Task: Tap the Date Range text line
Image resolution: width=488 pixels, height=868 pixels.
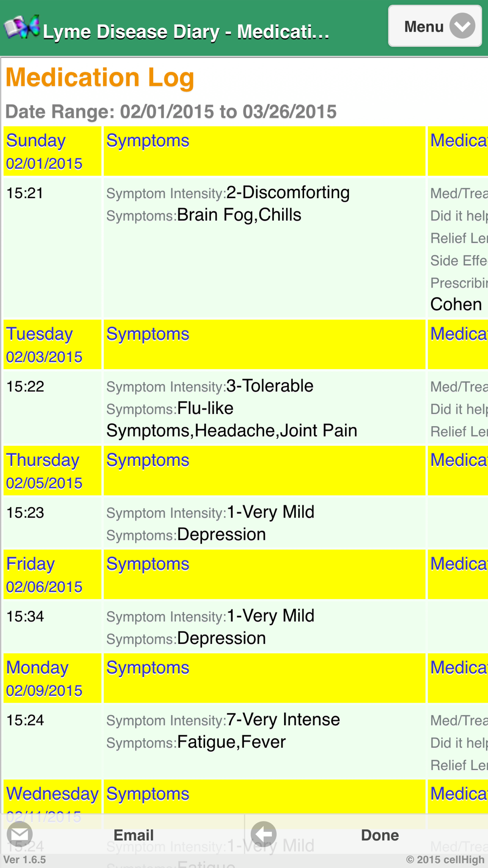Action: pos(171,112)
